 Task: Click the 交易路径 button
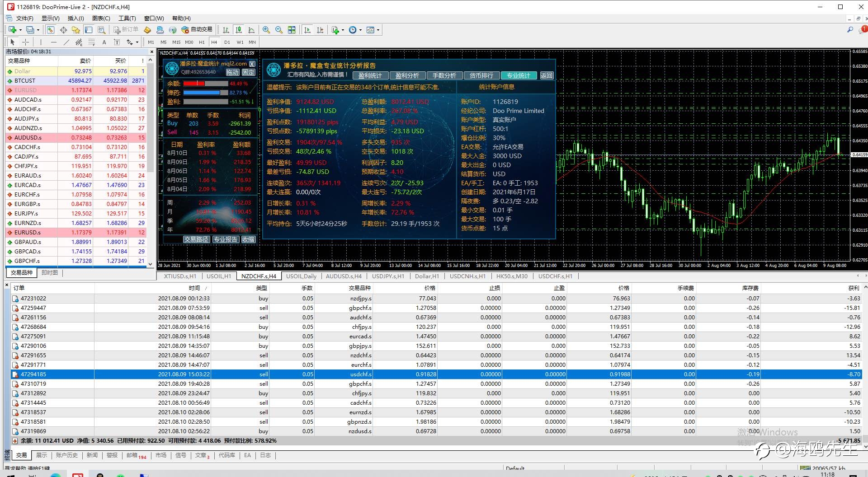tap(196, 239)
